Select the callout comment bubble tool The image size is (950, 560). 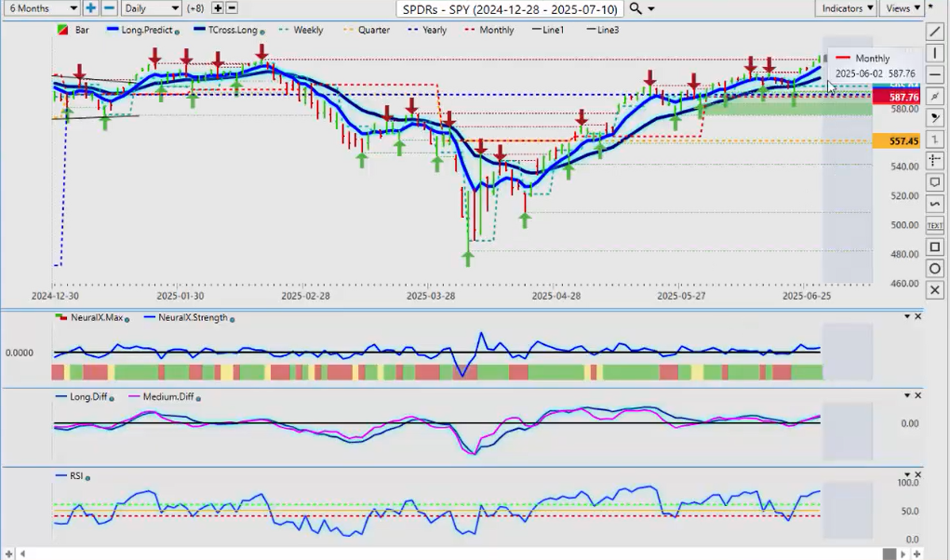(x=935, y=182)
